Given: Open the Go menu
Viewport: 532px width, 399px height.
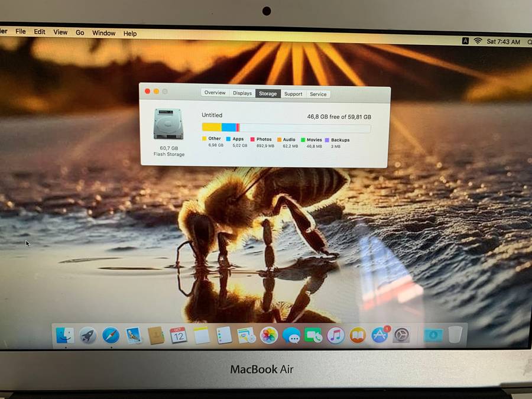Looking at the screenshot, I should click(80, 33).
